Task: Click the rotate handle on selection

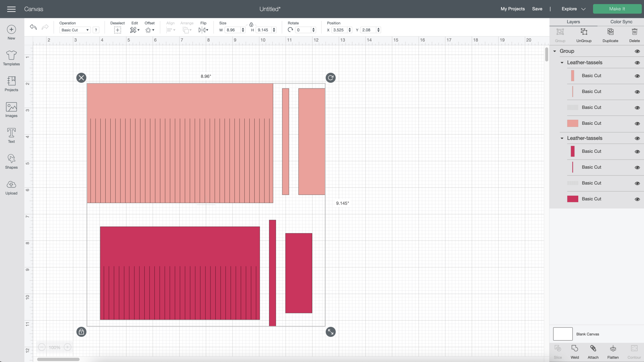Action: pyautogui.click(x=330, y=78)
